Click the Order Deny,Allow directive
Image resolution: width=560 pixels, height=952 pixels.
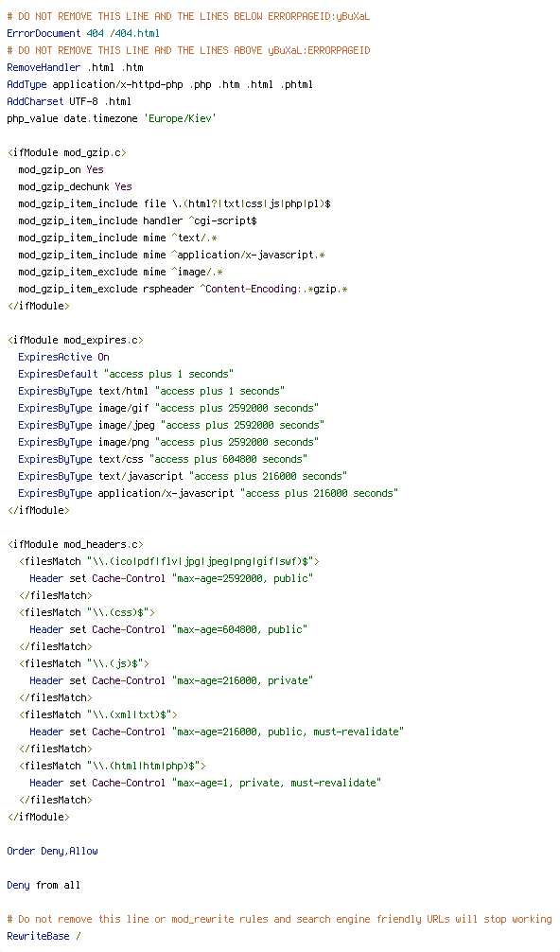pos(52,851)
